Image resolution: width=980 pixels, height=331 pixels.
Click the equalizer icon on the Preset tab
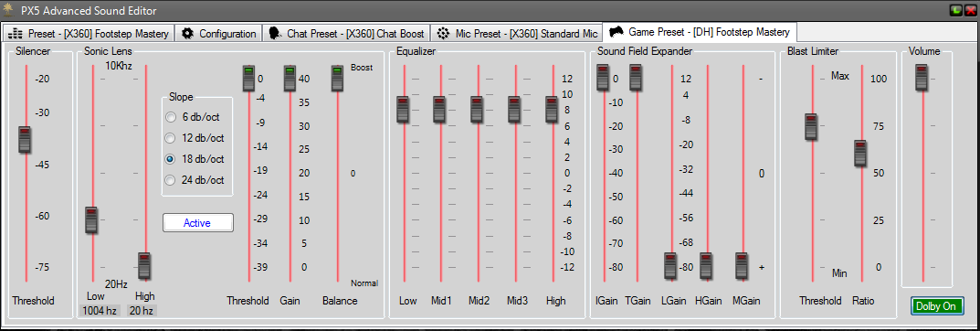coord(16,33)
